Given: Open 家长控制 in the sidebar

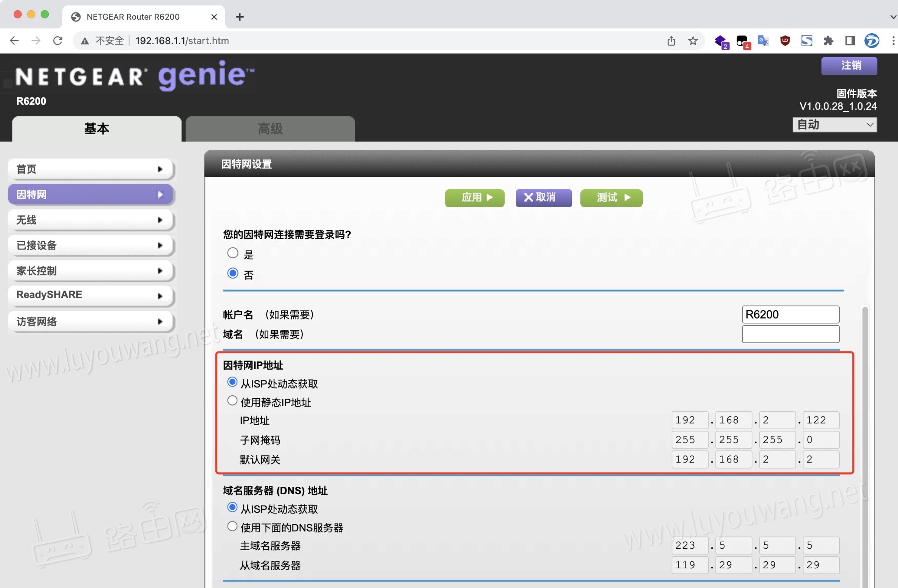Looking at the screenshot, I should coord(91,270).
